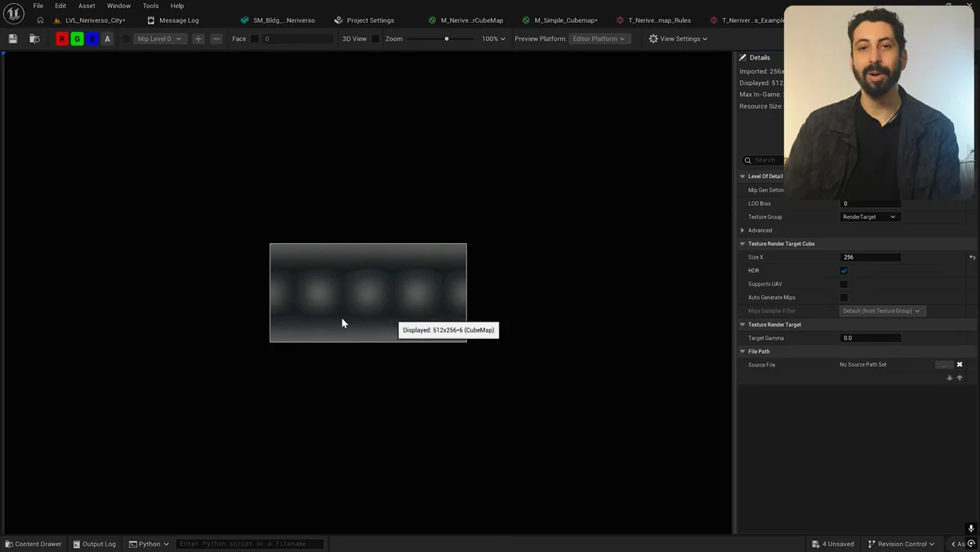Click the Unreal Engine logo icon
Viewport: 980px width, 552px height.
(x=14, y=13)
